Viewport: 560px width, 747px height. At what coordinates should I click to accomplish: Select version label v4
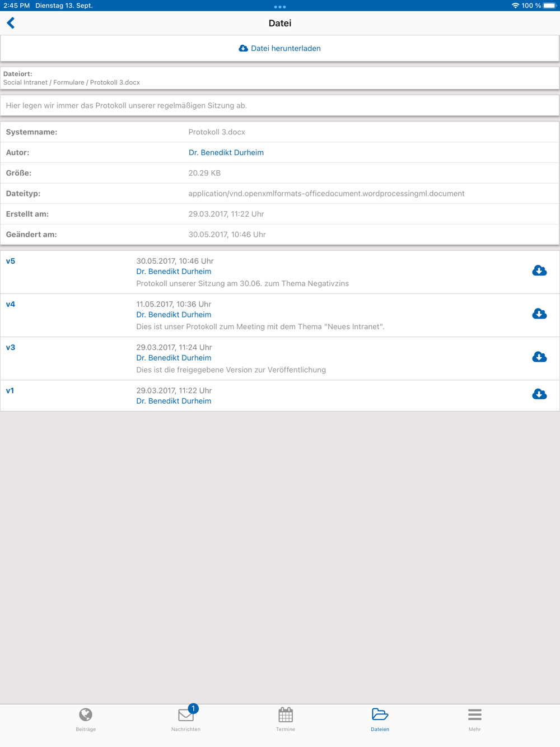pyautogui.click(x=11, y=304)
